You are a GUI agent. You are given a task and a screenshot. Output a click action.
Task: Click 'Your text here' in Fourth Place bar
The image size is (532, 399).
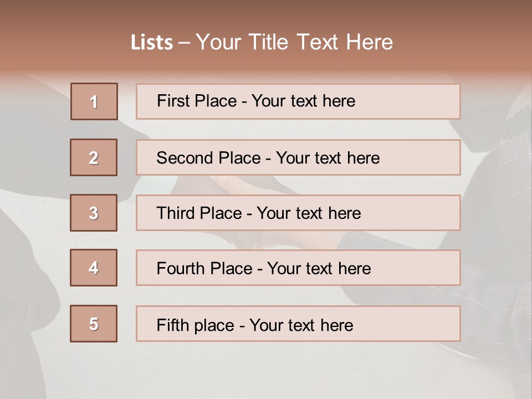(x=319, y=268)
